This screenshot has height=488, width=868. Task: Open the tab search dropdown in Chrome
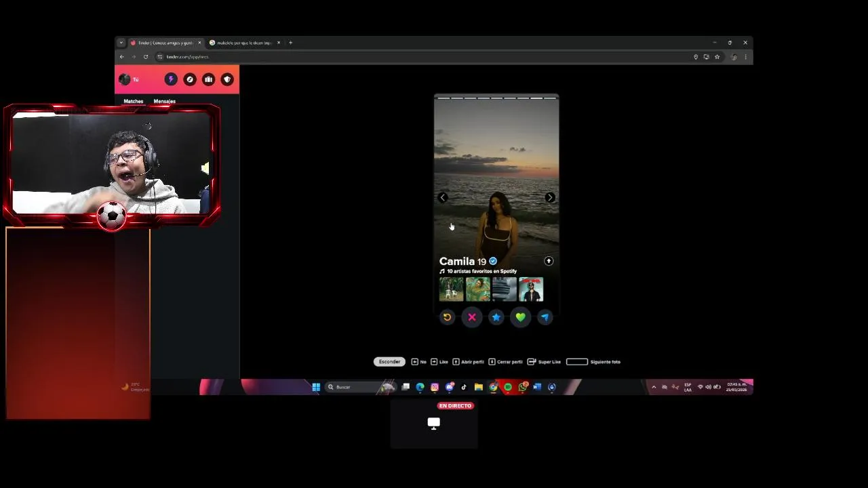point(121,43)
